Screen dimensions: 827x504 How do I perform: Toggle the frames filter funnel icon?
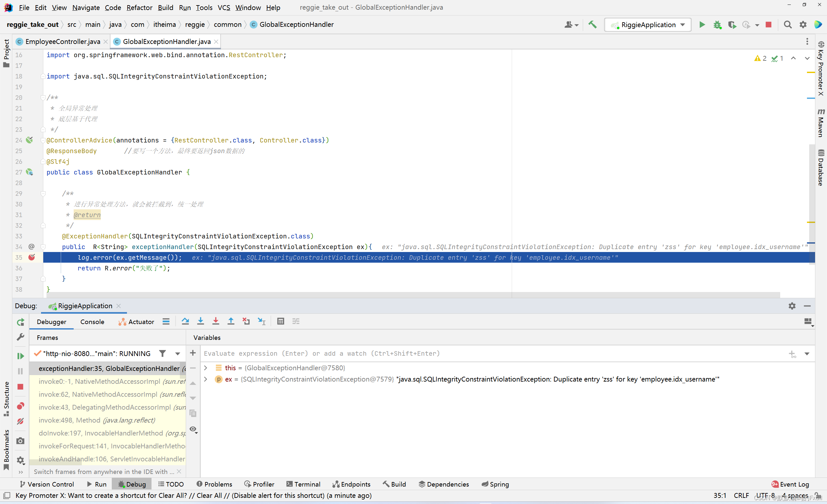162,353
